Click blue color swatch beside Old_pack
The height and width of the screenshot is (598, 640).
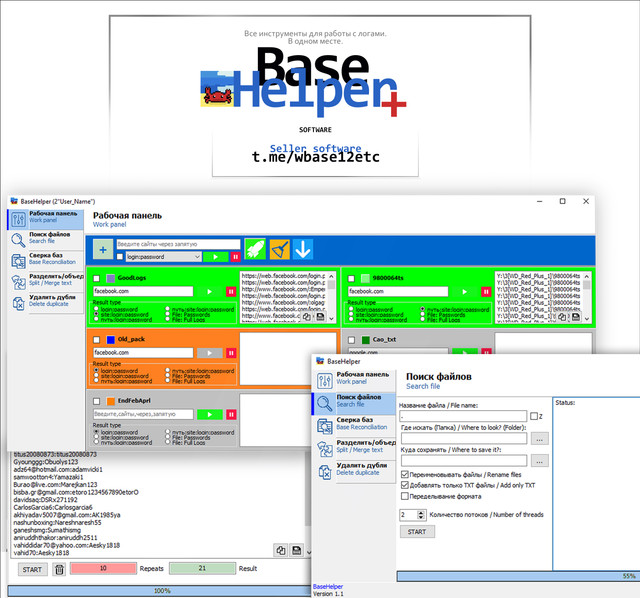tap(111, 340)
